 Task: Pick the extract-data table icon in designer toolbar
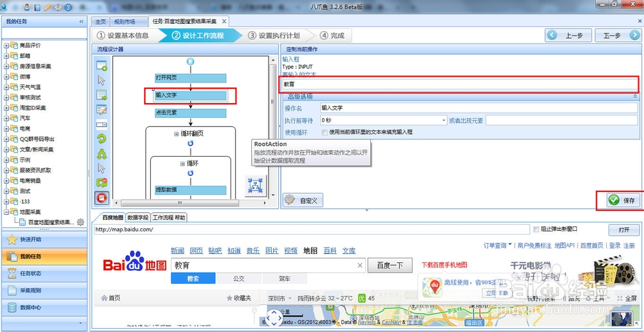coord(101,95)
